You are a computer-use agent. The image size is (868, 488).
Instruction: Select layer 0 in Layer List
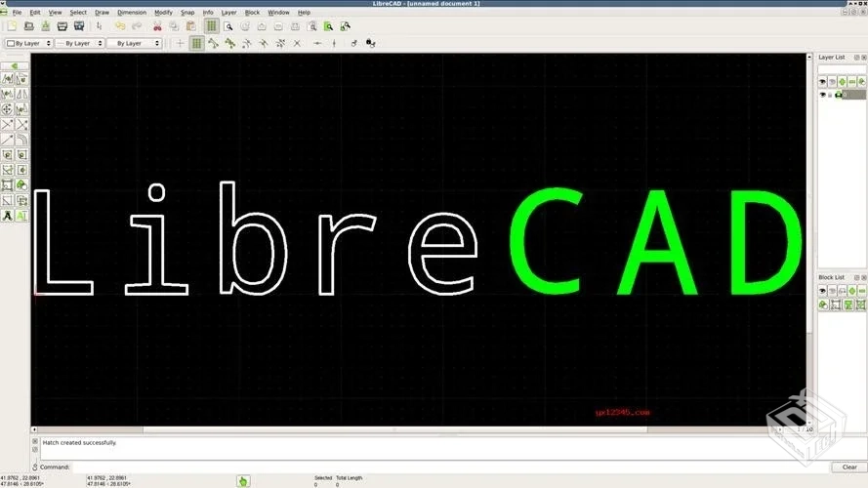coord(854,95)
